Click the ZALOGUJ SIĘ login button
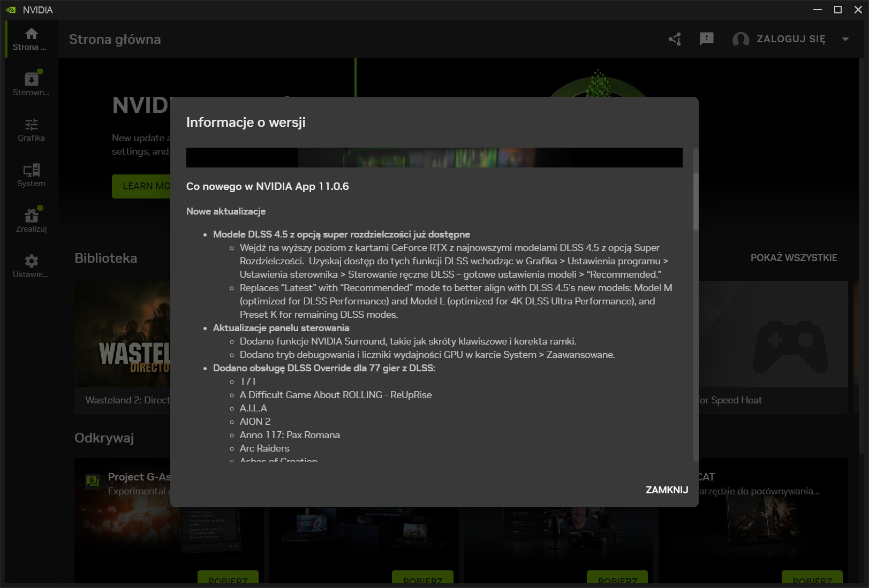Viewport: 869px width, 588px height. coord(791,39)
